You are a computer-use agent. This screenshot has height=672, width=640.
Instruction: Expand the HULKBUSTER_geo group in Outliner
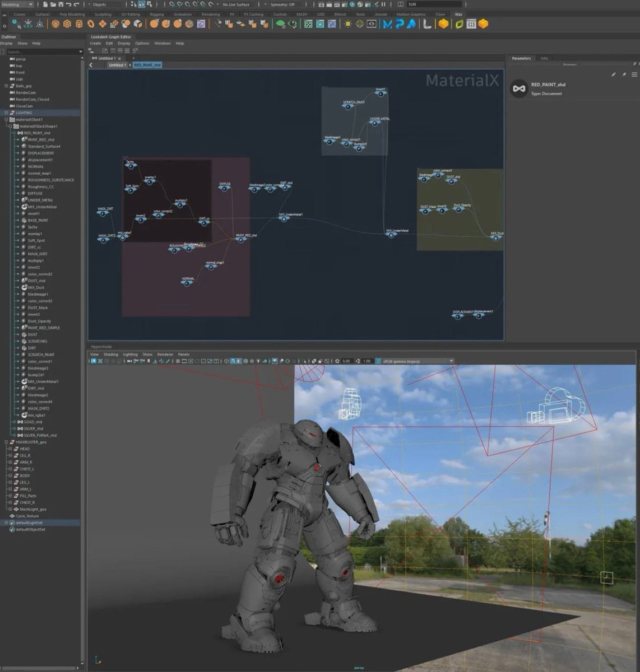point(7,442)
